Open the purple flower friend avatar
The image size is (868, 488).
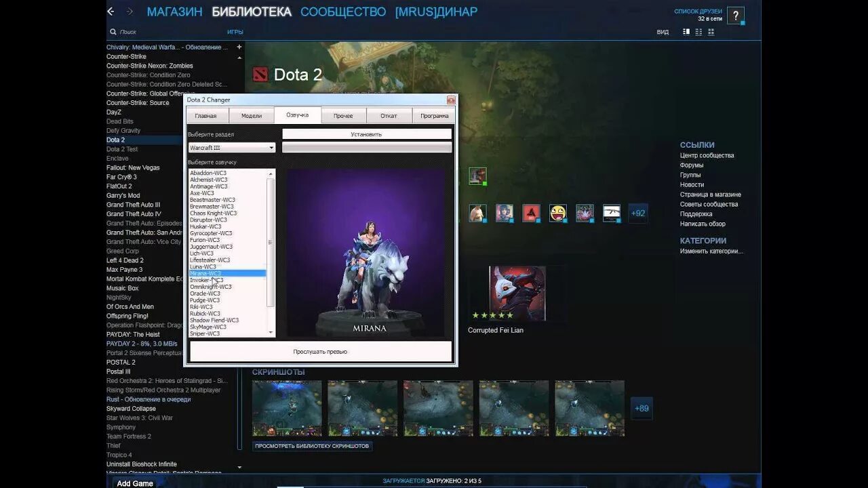(585, 213)
